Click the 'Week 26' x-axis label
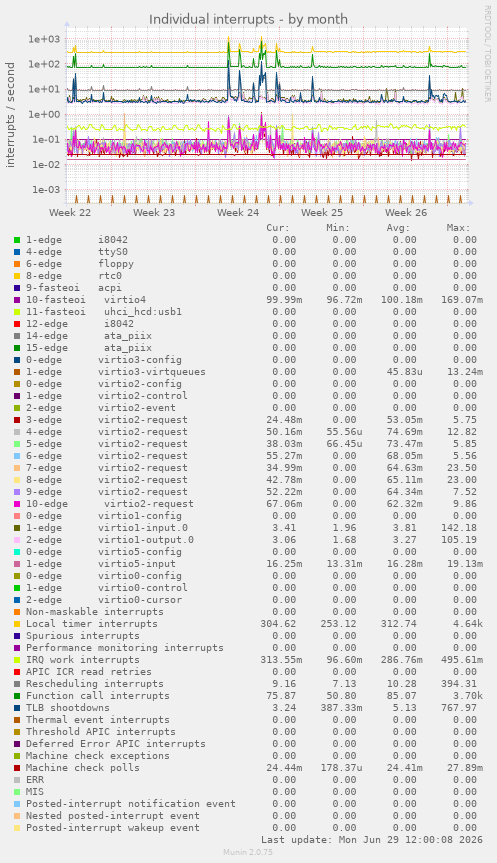Image resolution: width=497 pixels, height=863 pixels. tap(406, 212)
